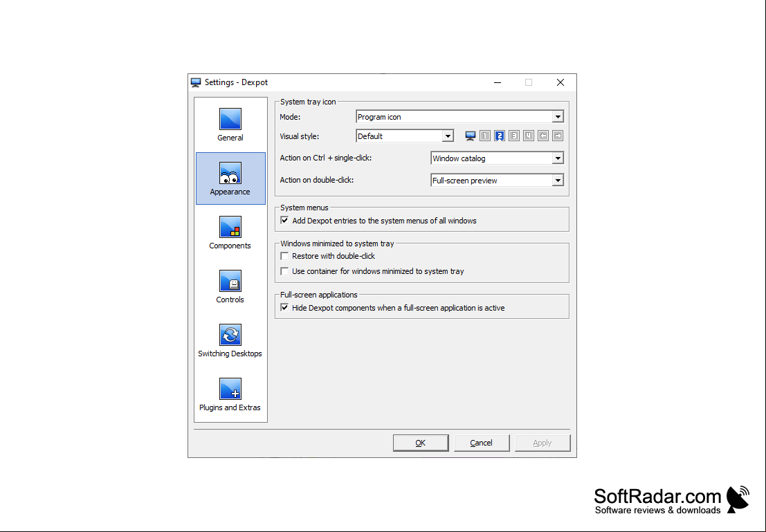Click the right arrow tray icon preview
Viewport: 766px width, 532px height.
558,136
